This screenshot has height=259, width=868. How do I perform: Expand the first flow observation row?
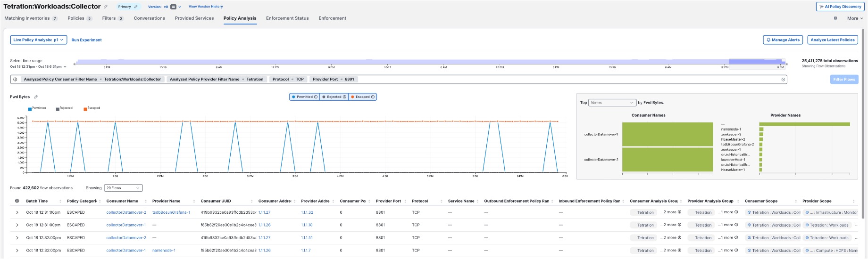(x=17, y=212)
